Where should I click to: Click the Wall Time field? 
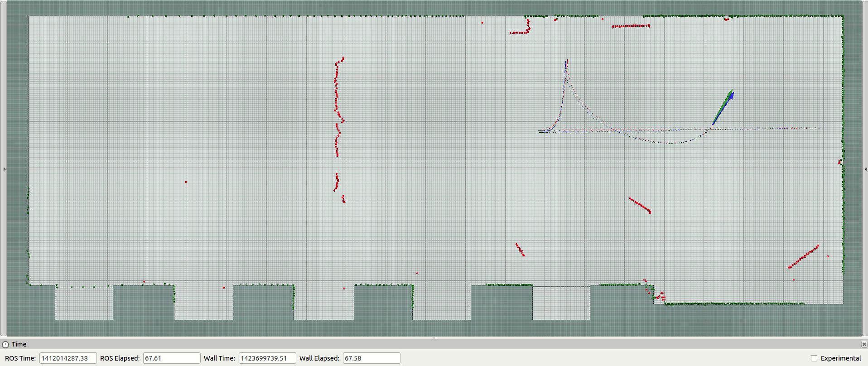[267, 358]
